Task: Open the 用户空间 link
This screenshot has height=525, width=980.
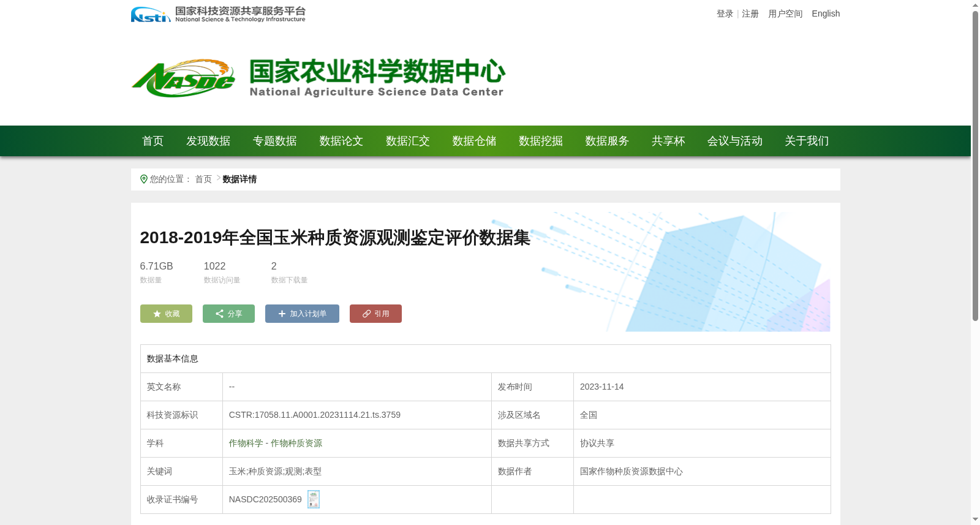Action: [x=785, y=13]
